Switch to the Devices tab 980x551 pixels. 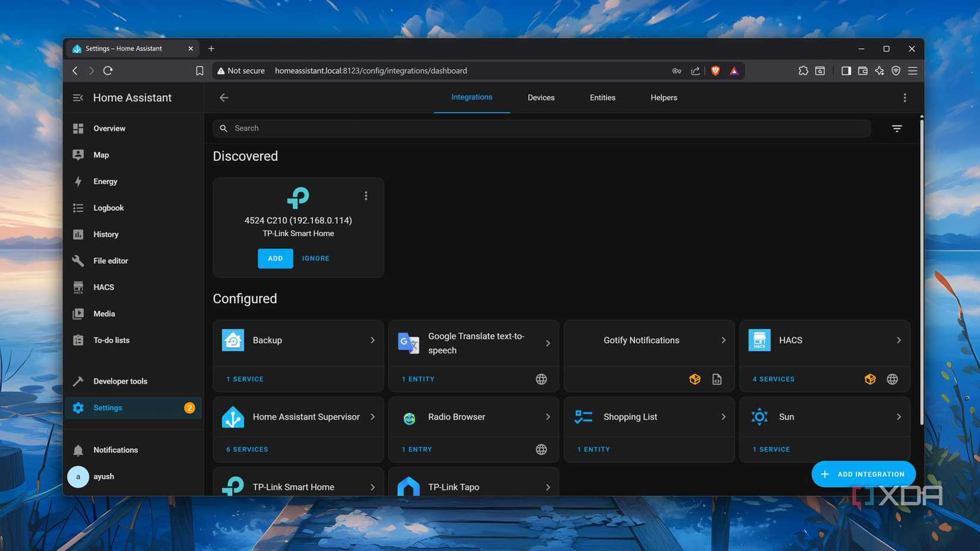click(x=540, y=98)
